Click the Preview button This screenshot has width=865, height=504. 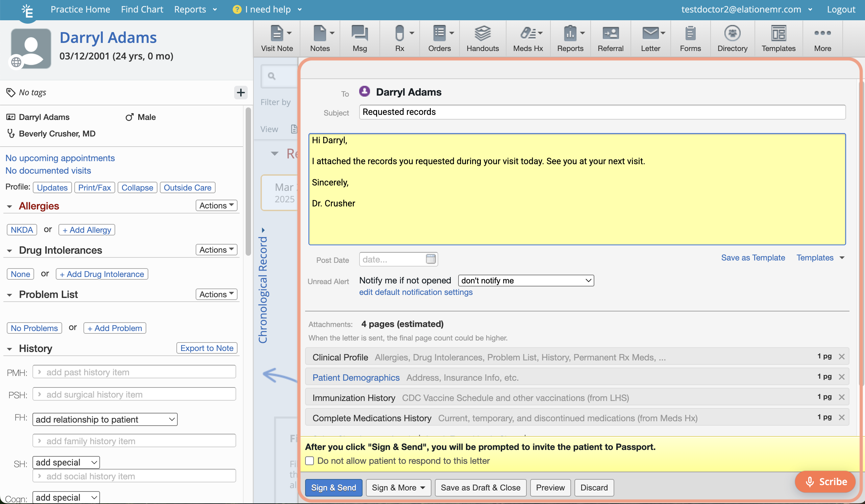click(550, 487)
